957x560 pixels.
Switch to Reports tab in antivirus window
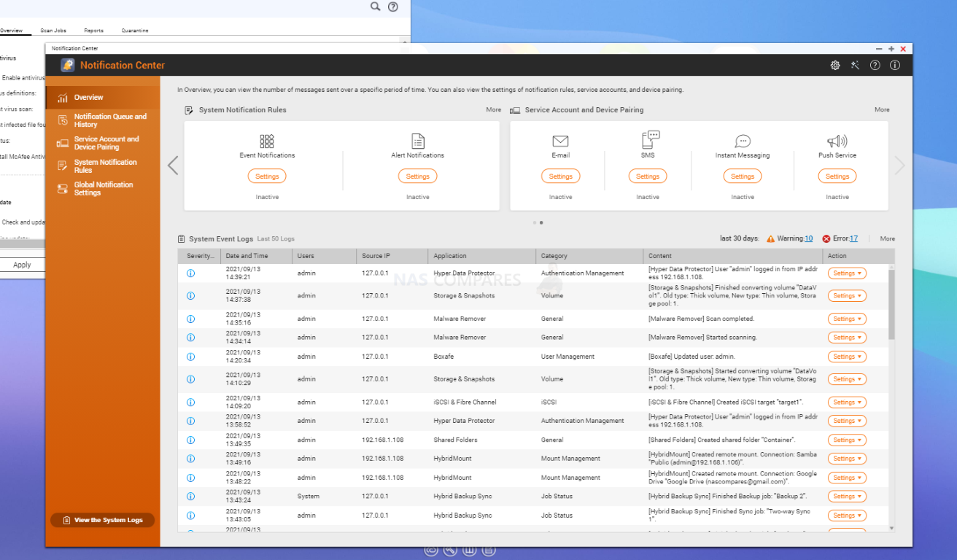click(x=93, y=31)
